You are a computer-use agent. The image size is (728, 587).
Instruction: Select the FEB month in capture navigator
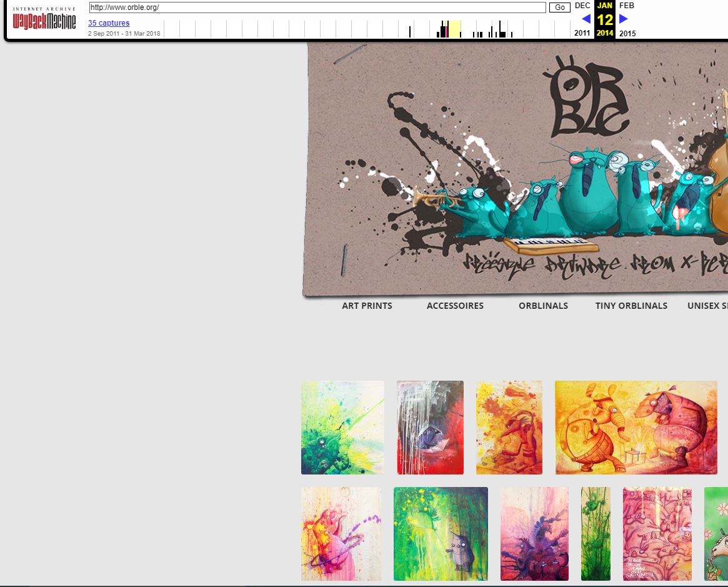627,6
